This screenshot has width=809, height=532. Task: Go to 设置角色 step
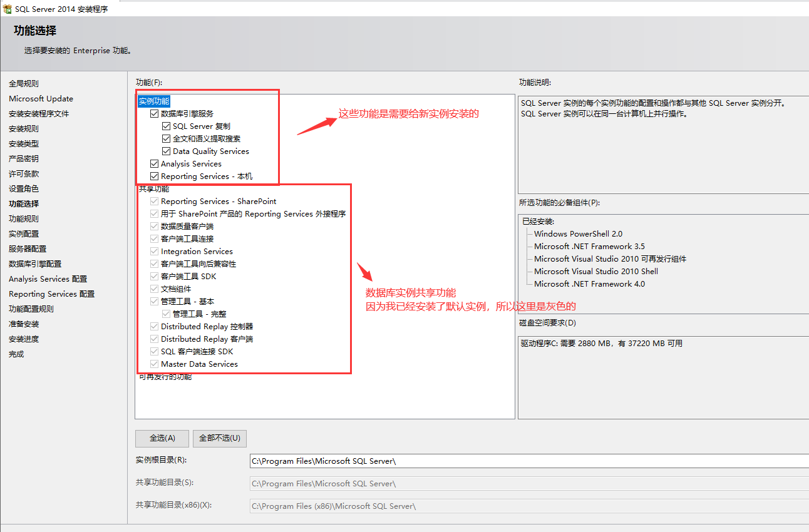[24, 189]
